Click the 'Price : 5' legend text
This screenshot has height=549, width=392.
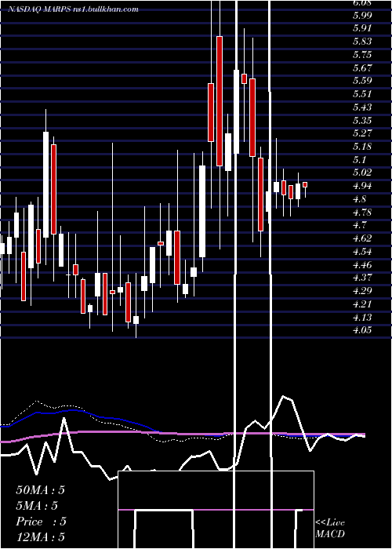tap(41, 522)
